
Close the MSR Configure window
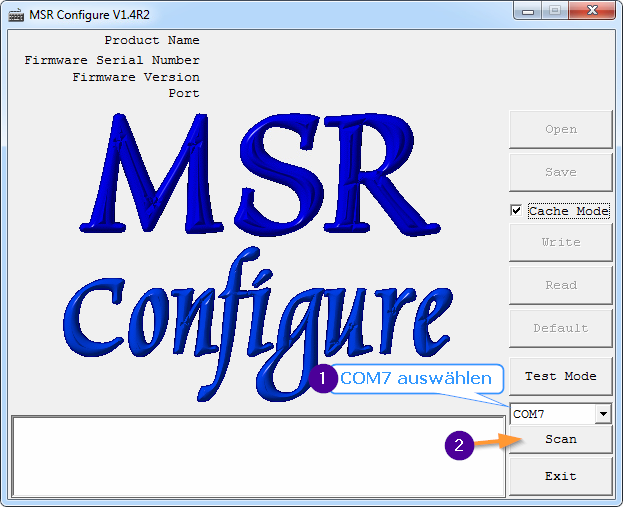(x=591, y=12)
